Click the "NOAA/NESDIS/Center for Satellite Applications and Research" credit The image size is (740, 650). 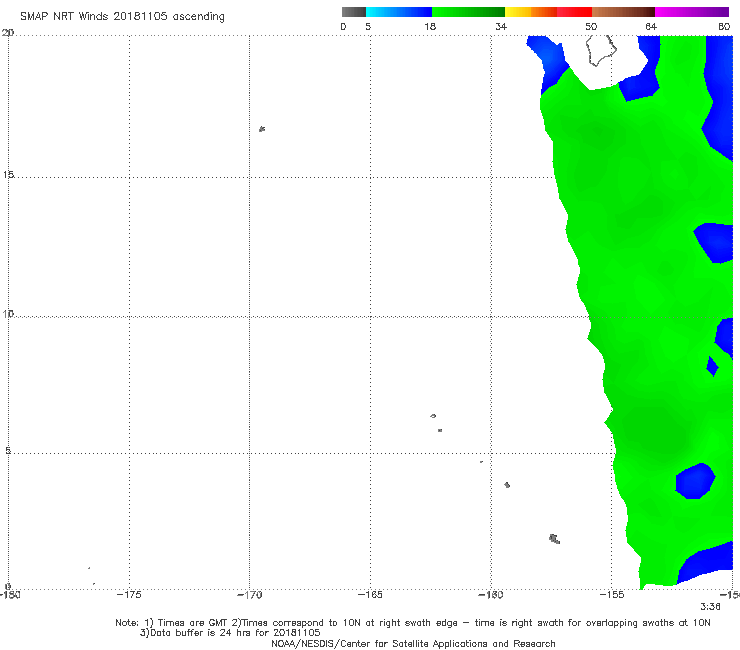pyautogui.click(x=413, y=643)
